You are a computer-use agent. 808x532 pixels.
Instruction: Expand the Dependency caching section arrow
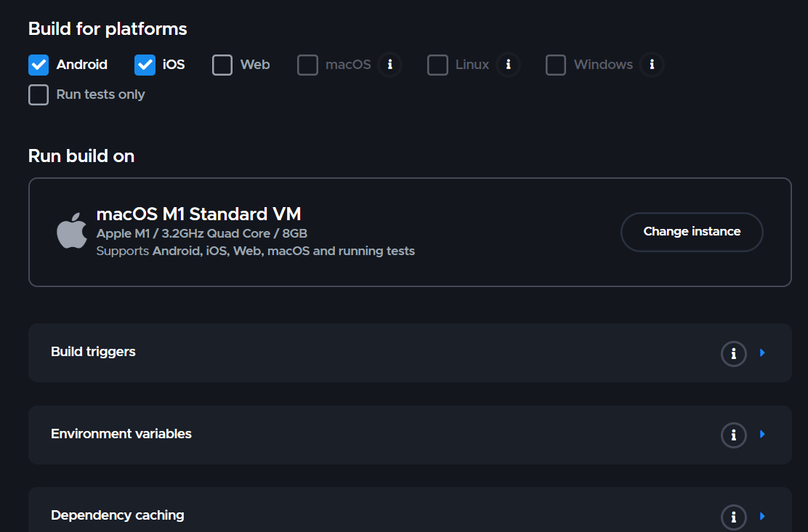(x=763, y=516)
